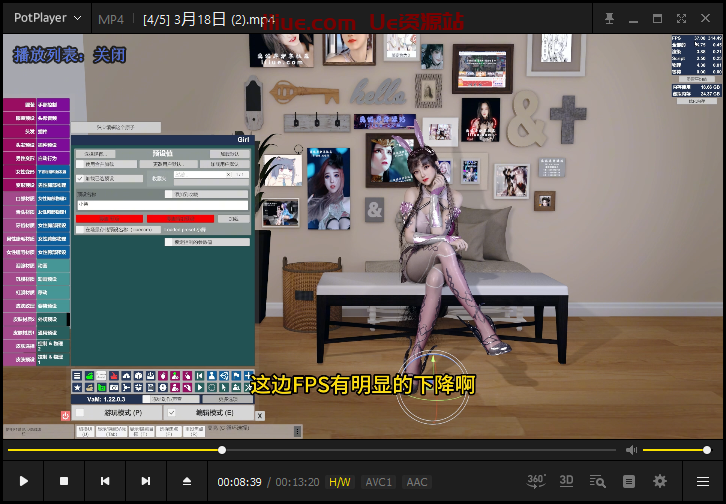Click the magenta apple icon in the VaM toolbar
Screen dimensions: 726x504
pyautogui.click(x=163, y=376)
